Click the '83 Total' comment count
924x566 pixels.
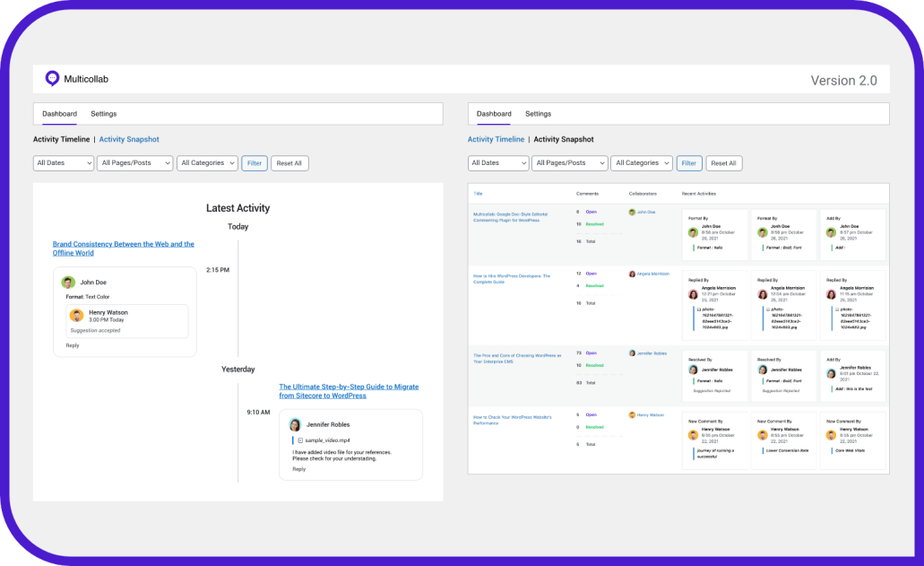click(586, 383)
